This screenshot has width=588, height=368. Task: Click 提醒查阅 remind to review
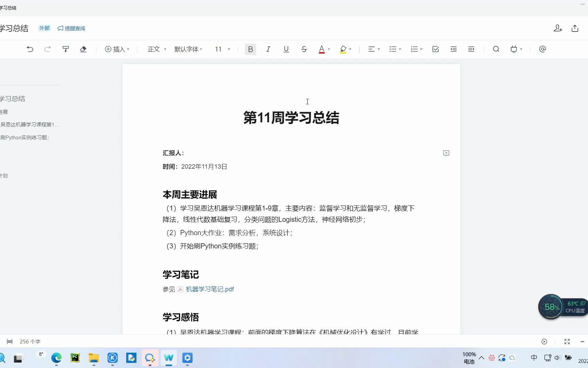click(71, 28)
